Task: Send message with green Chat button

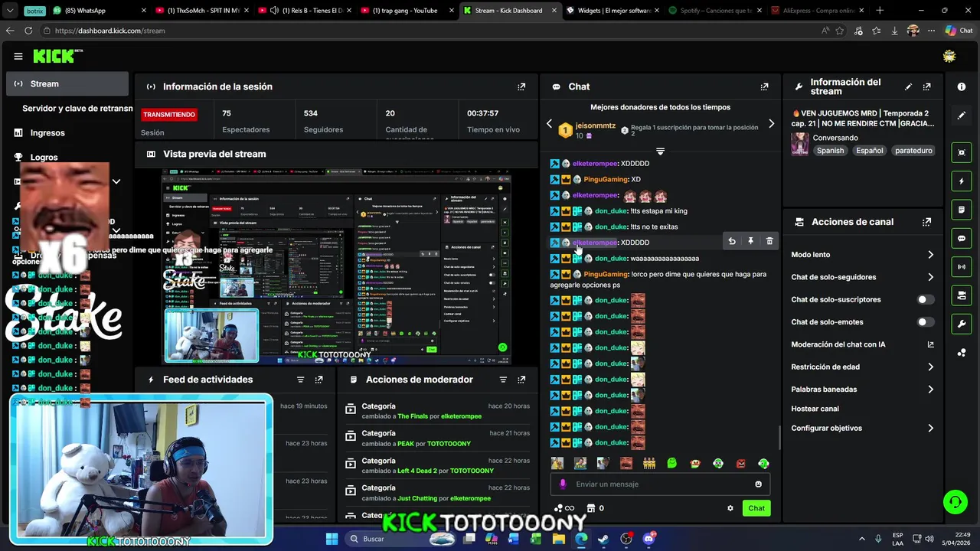Action: [756, 508]
